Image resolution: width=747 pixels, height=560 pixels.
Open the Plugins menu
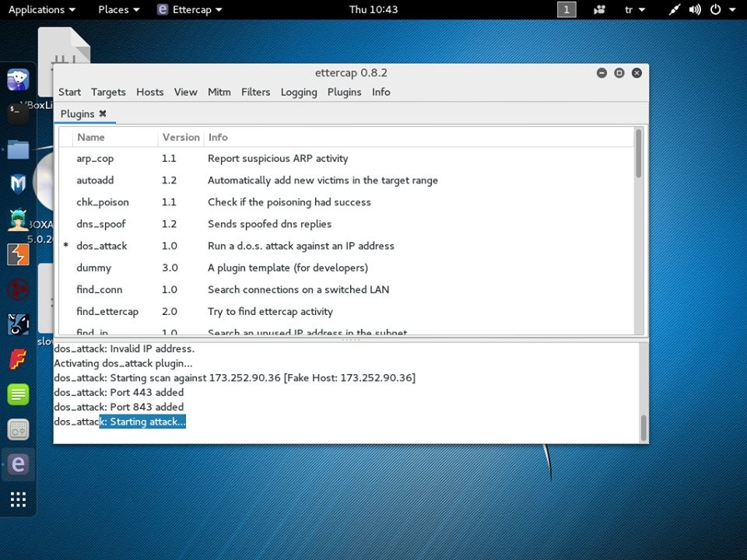pyautogui.click(x=344, y=92)
